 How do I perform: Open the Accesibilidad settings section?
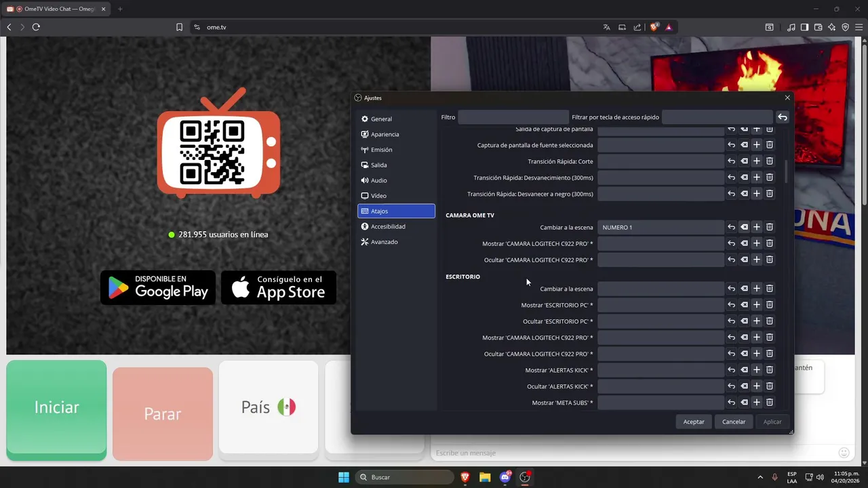396,226
